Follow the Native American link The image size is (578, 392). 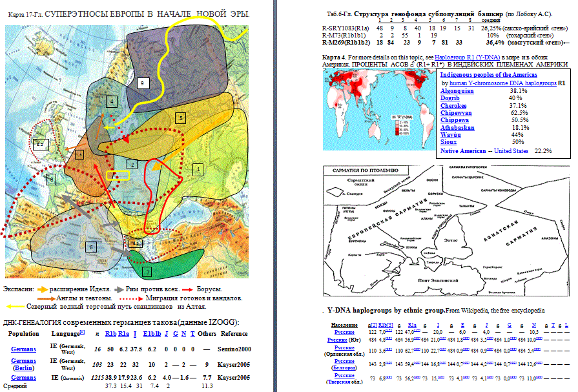pyautogui.click(x=463, y=151)
